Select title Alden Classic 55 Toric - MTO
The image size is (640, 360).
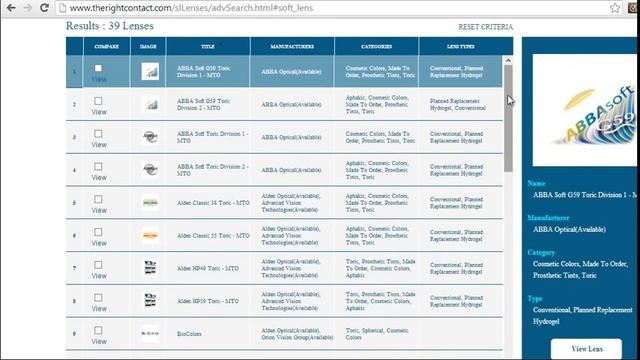pyautogui.click(x=213, y=236)
